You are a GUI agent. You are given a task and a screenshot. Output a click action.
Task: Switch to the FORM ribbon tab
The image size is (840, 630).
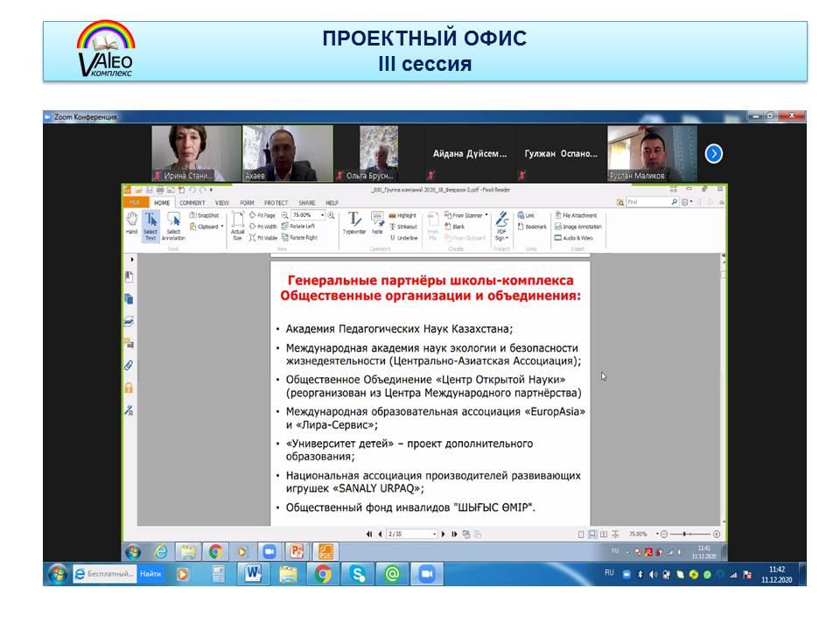point(247,203)
